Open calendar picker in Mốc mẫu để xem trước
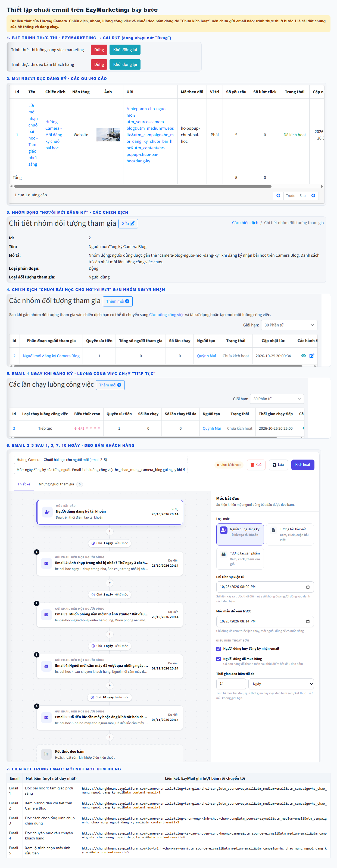Image resolution: width=337 pixels, height=868 pixels. pos(308,621)
